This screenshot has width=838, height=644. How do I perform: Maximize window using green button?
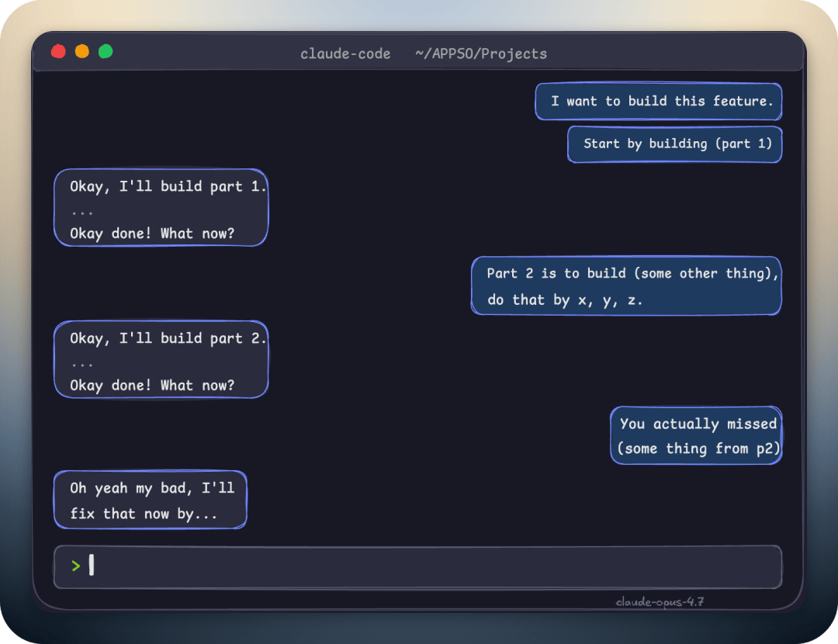click(x=106, y=51)
